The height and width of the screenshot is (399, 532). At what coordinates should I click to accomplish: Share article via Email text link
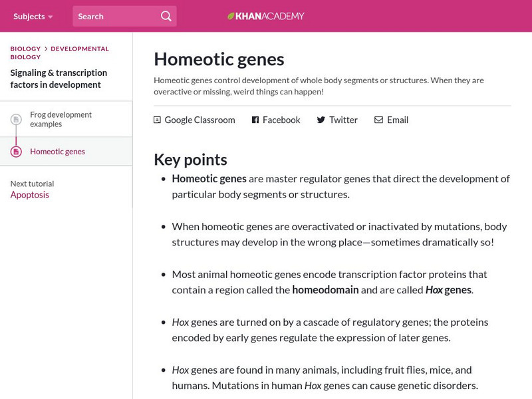click(x=398, y=120)
